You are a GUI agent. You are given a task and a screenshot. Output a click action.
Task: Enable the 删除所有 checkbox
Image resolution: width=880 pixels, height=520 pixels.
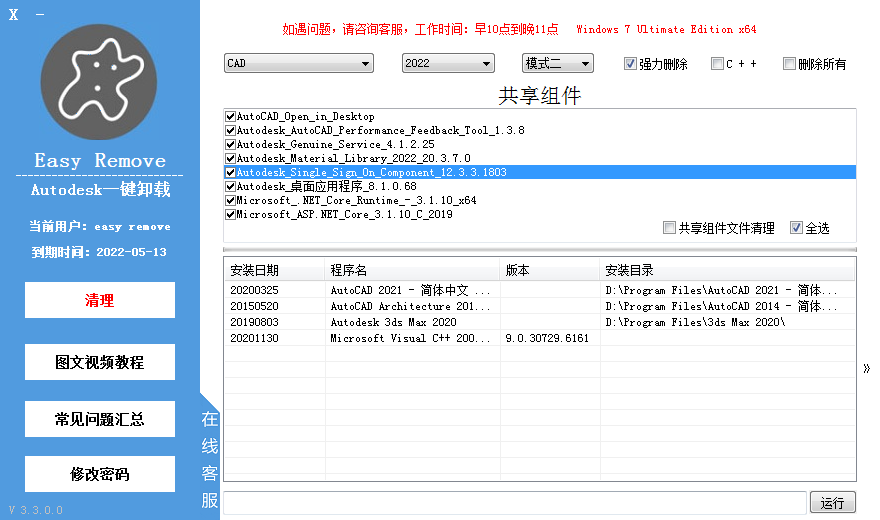pos(789,63)
